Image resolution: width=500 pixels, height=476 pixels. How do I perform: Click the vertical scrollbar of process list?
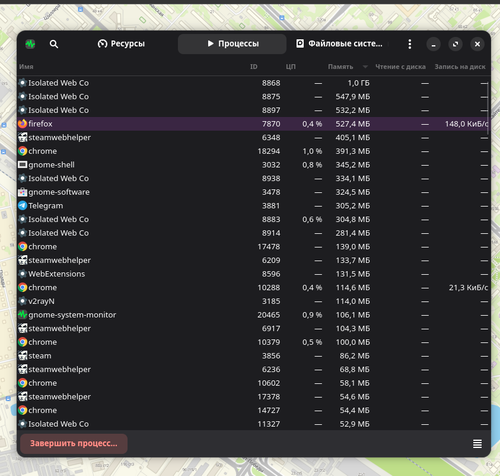(x=488, y=107)
